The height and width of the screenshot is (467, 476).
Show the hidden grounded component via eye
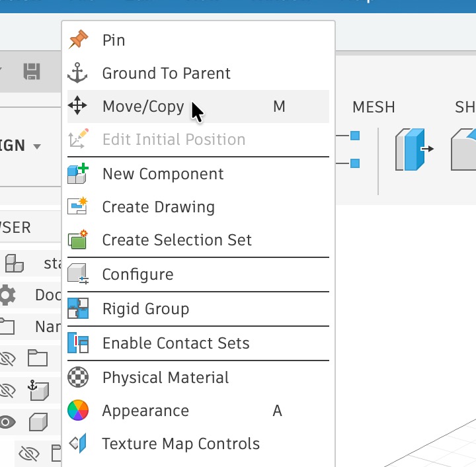coord(7,391)
